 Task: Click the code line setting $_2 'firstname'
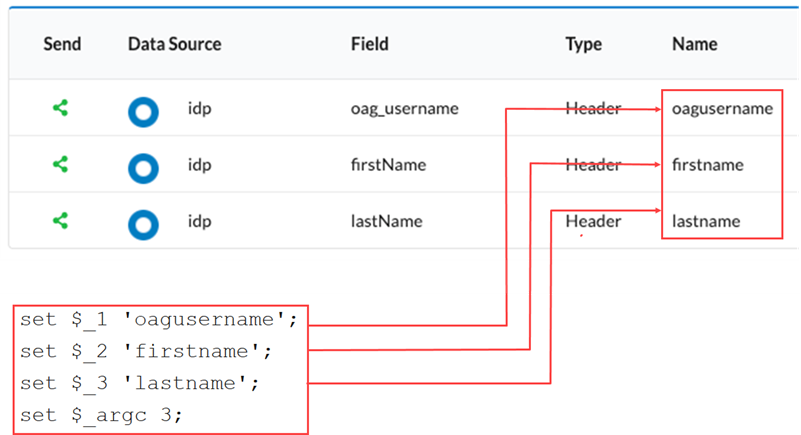pos(146,352)
